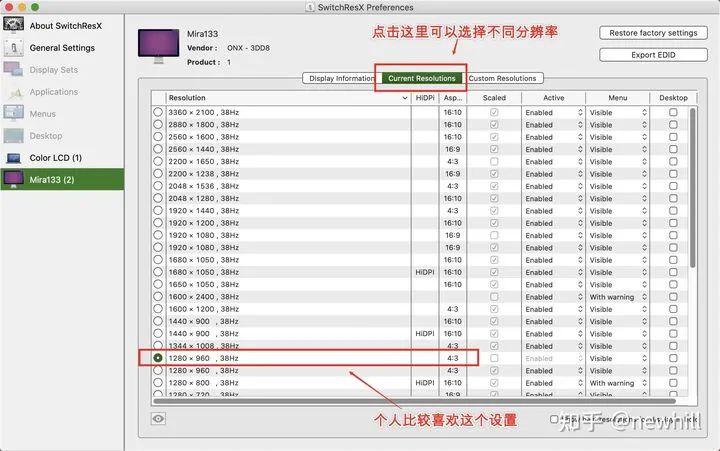Switch to Current Resolutions tab

tap(422, 78)
